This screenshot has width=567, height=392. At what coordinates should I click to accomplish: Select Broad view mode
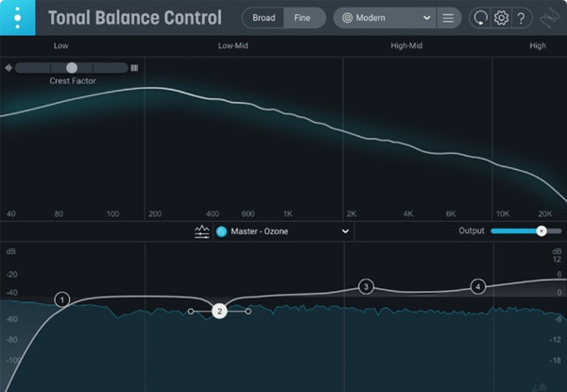pos(264,18)
